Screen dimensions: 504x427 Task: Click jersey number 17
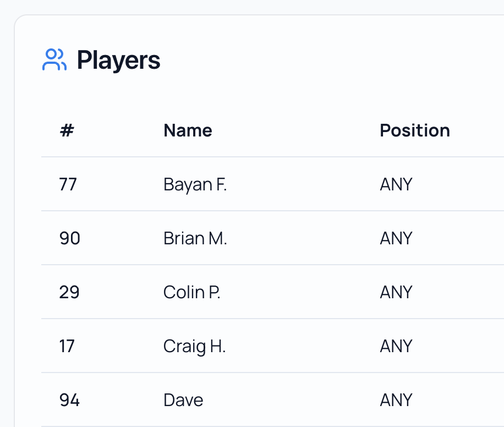click(x=67, y=346)
